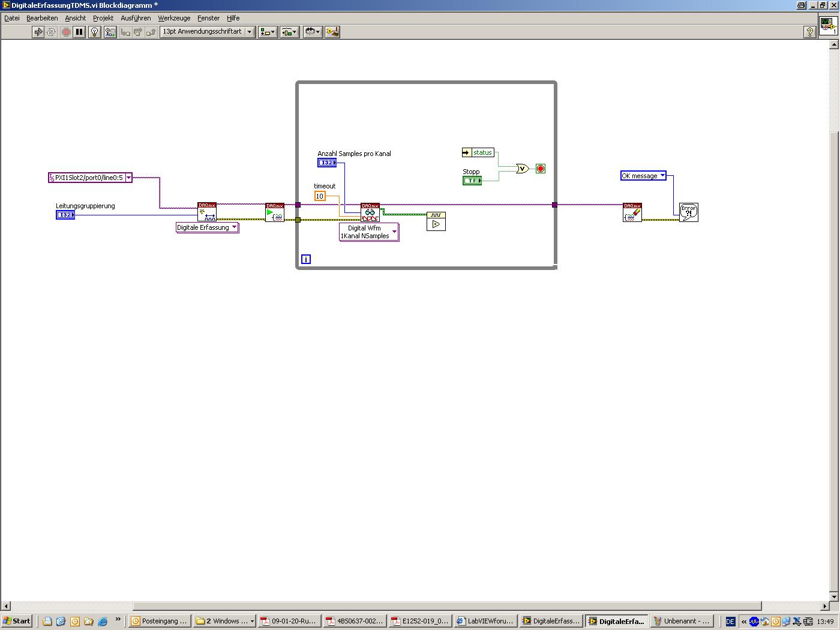This screenshot has height=630, width=840.
Task: Click the horizontal scrollbar right arrow
Action: tap(825, 606)
